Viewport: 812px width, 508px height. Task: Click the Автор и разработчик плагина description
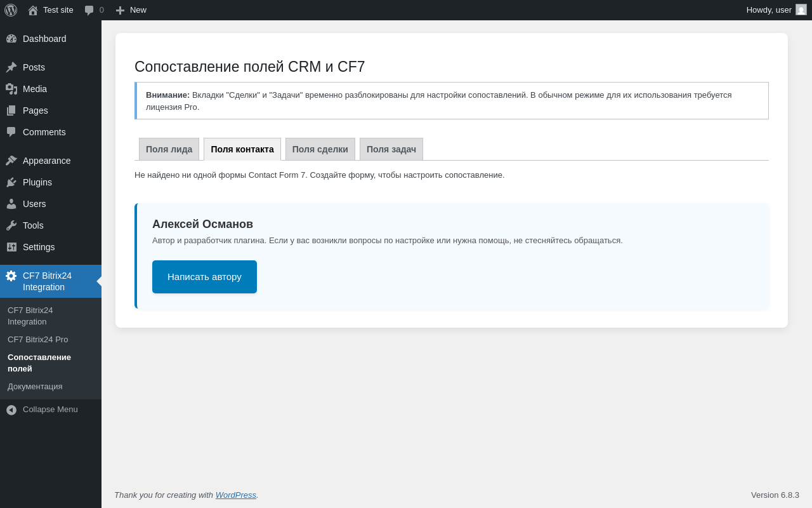coord(388,240)
